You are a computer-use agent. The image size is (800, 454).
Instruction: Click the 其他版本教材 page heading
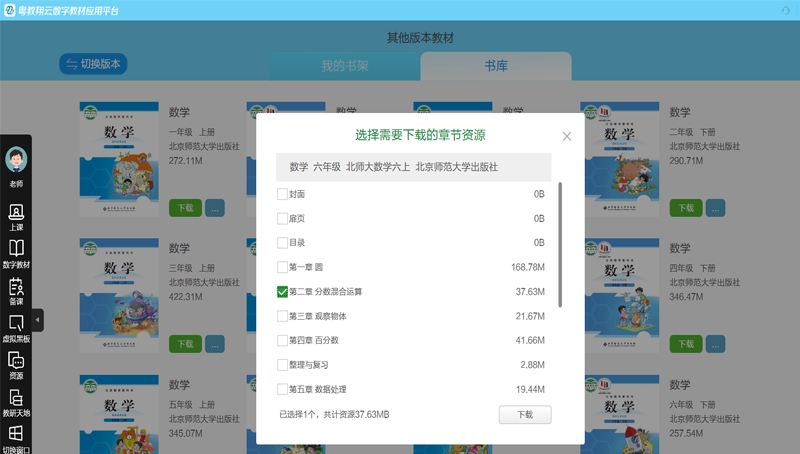[420, 38]
